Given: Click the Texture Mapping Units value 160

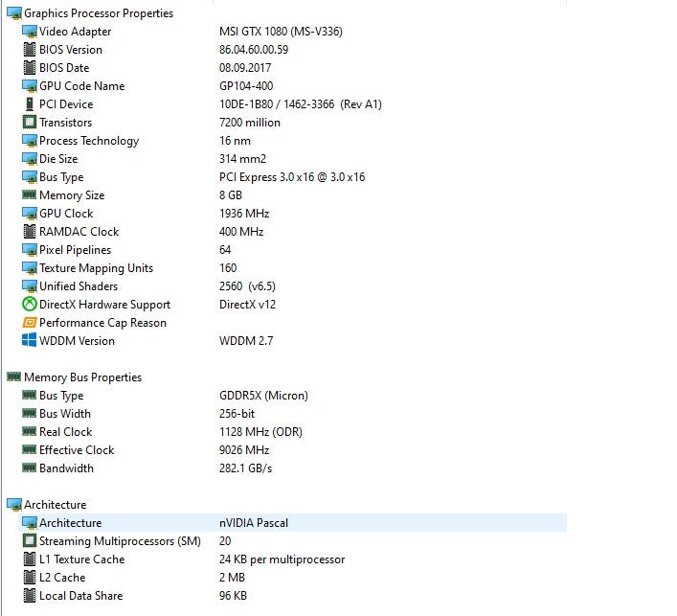Looking at the screenshot, I should coord(228,268).
